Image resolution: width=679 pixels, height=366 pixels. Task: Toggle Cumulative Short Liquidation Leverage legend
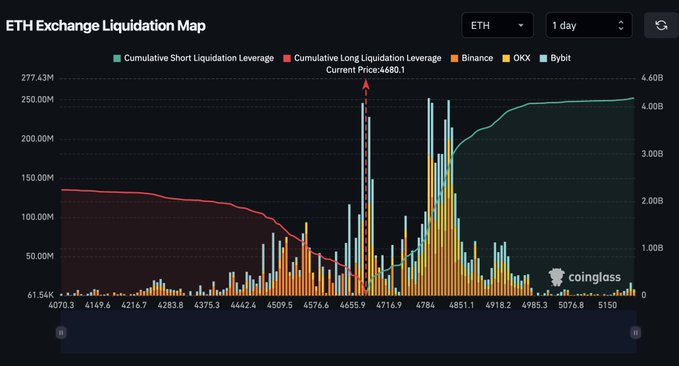(193, 58)
